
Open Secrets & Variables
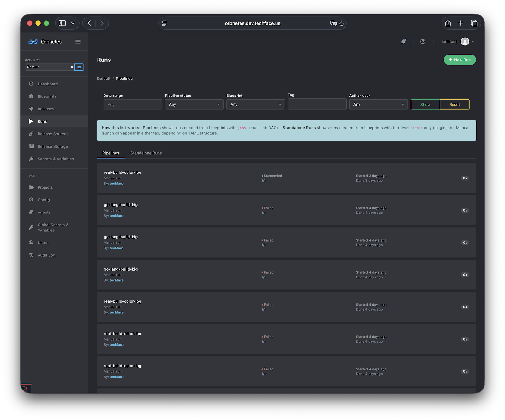[56, 159]
